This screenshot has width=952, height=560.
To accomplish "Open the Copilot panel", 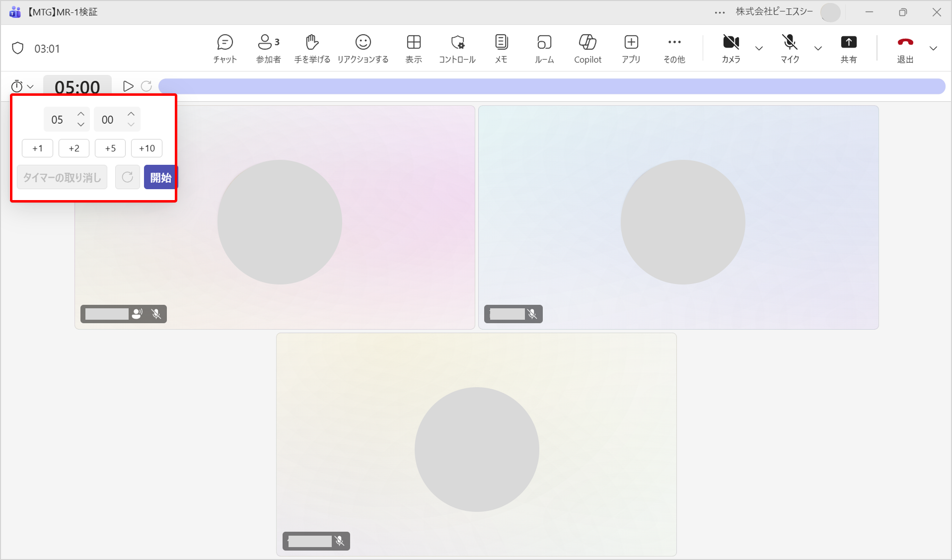I will (x=587, y=48).
